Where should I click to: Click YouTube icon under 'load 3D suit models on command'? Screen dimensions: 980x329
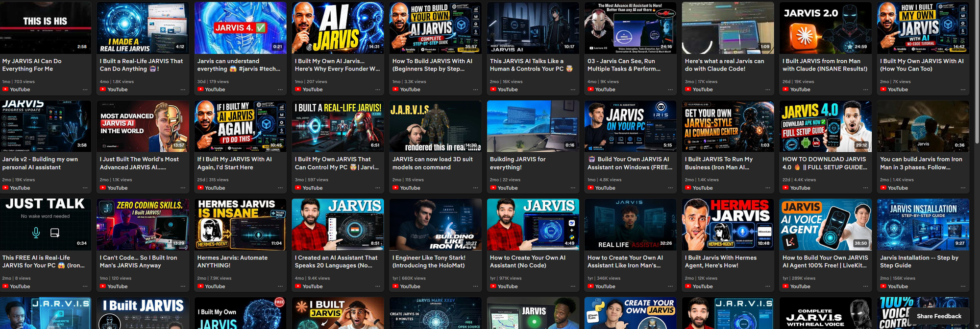(395, 188)
